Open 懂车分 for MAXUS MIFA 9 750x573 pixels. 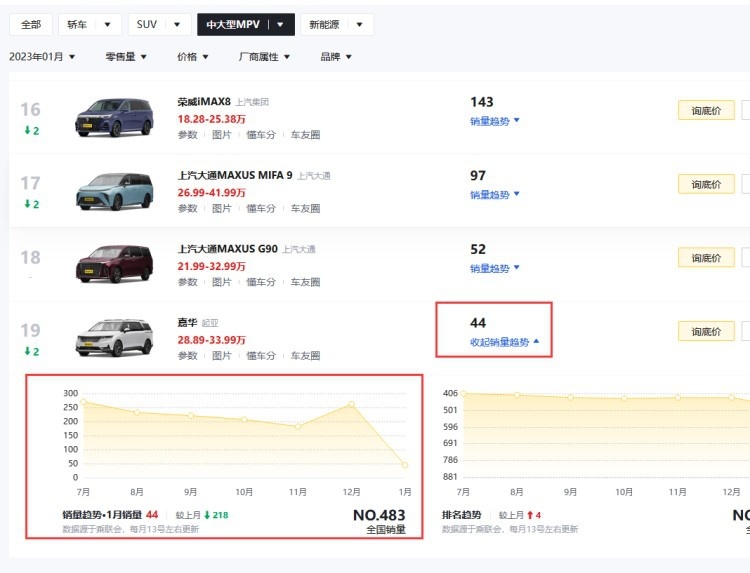pos(261,209)
